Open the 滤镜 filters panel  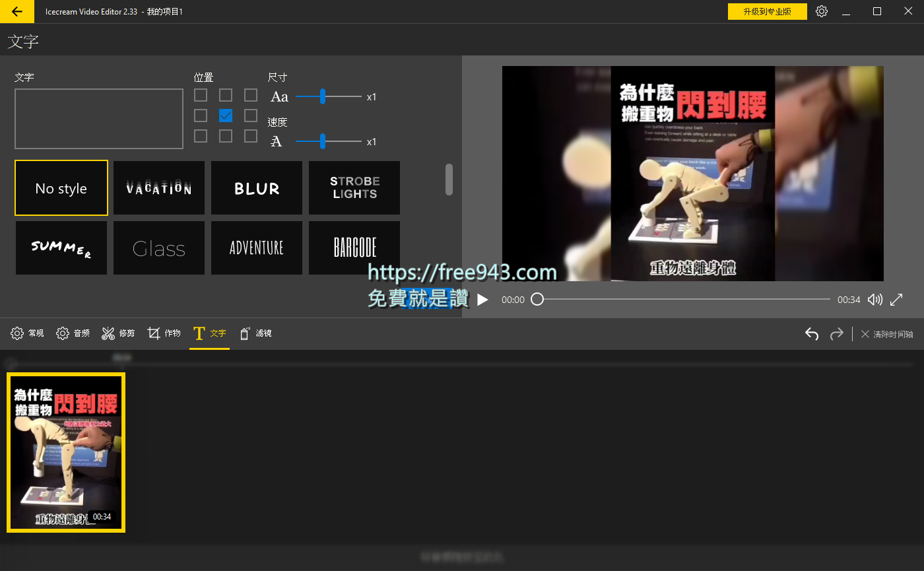click(x=256, y=333)
